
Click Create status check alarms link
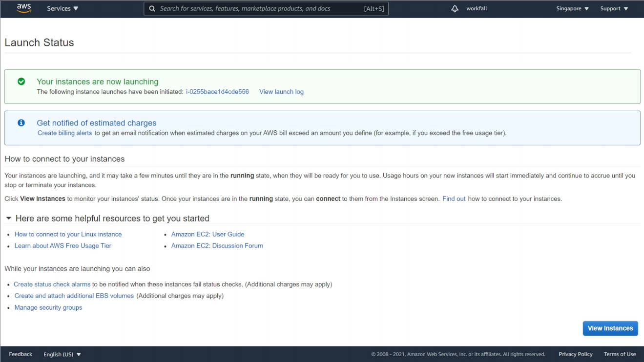(x=52, y=284)
